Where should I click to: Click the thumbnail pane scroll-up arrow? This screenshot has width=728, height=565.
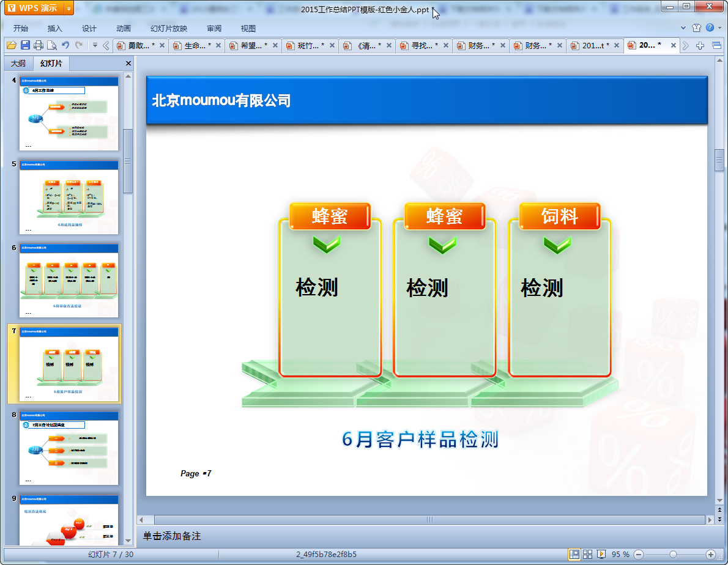128,76
